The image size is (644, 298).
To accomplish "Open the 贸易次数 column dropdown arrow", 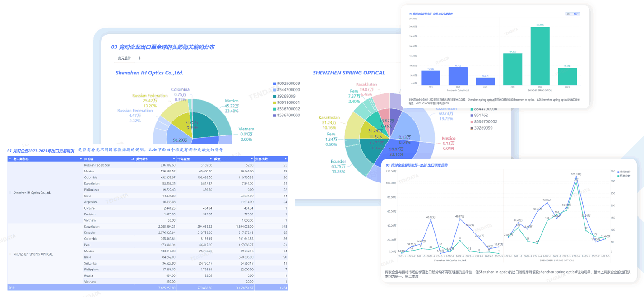I will [285, 159].
